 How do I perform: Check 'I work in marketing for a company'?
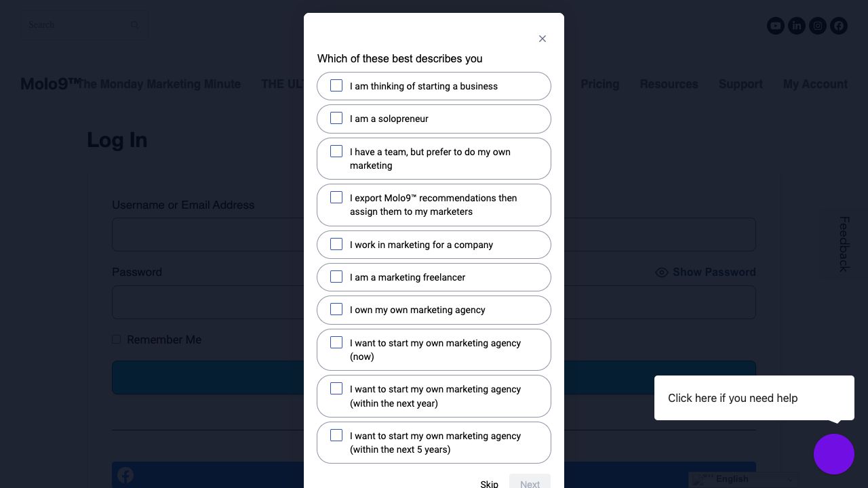[336, 244]
